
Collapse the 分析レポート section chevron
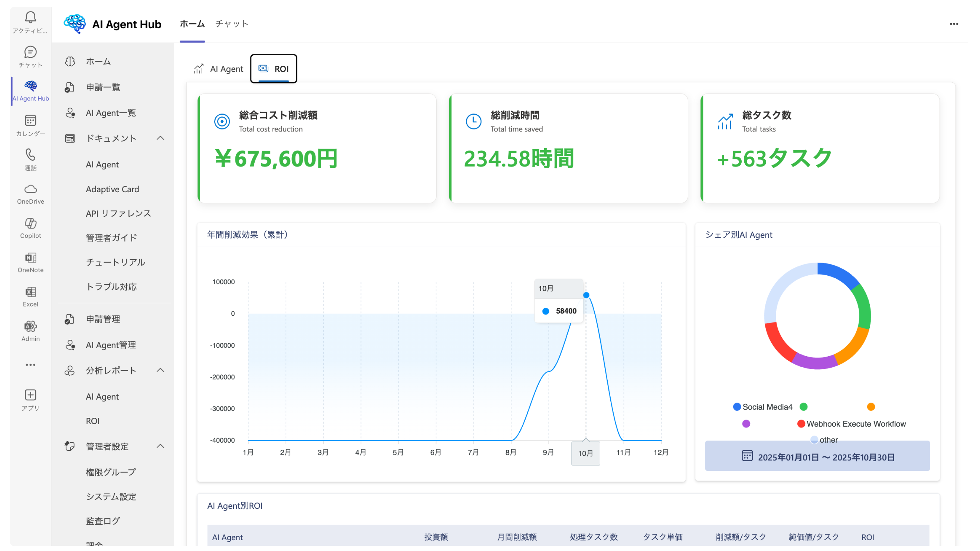pyautogui.click(x=160, y=370)
